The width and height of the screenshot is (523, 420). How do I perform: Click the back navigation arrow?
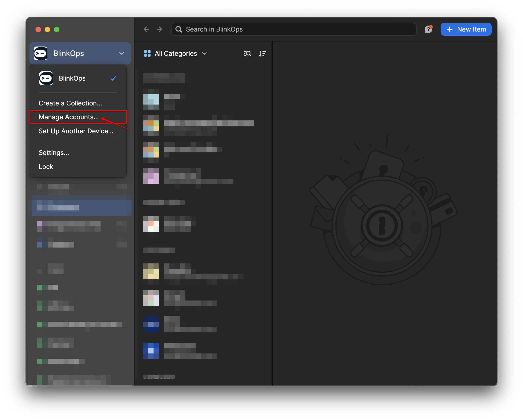click(146, 29)
